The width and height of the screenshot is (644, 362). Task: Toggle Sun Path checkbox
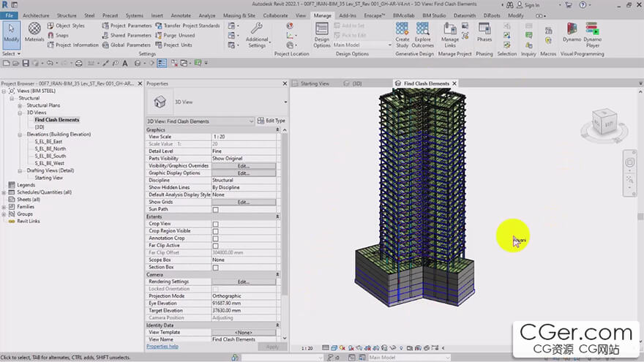(x=215, y=210)
